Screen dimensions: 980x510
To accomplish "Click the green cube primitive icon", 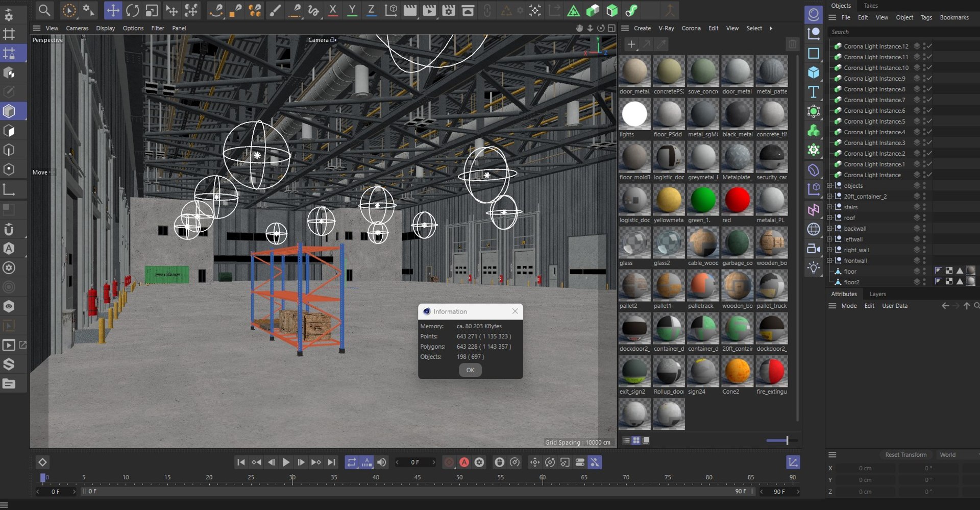I will pyautogui.click(x=612, y=10).
